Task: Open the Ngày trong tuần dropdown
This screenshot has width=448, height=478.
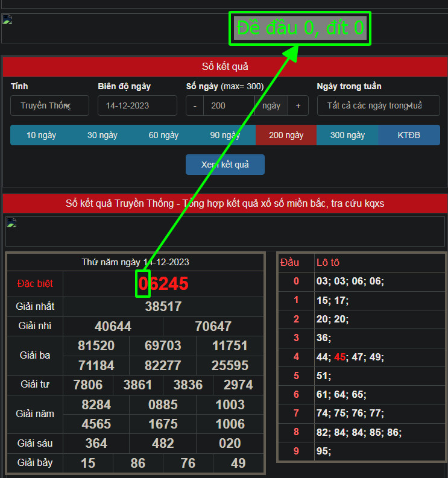Action: coord(378,105)
